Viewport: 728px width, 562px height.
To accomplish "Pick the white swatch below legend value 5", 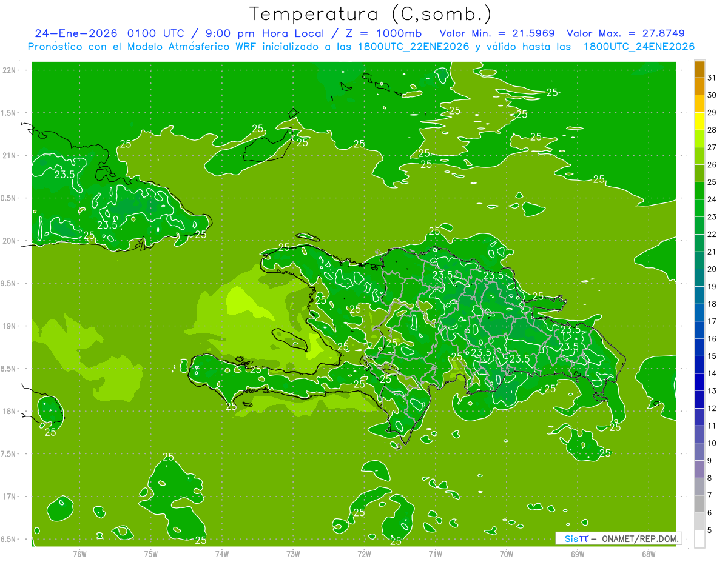I will pos(699,539).
